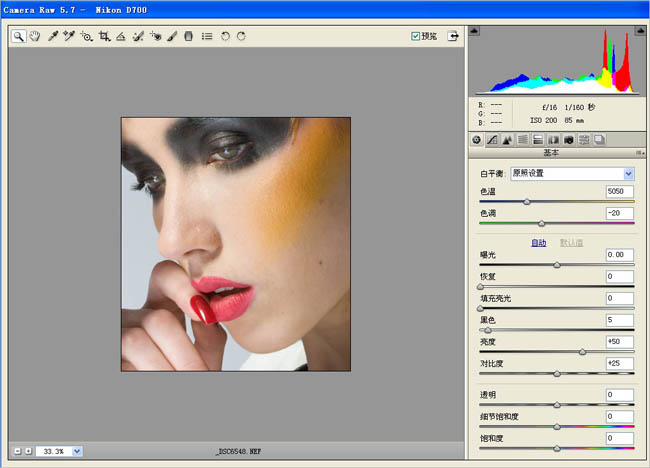
Task: Switch to the Tone Curve tab
Action: tap(492, 140)
